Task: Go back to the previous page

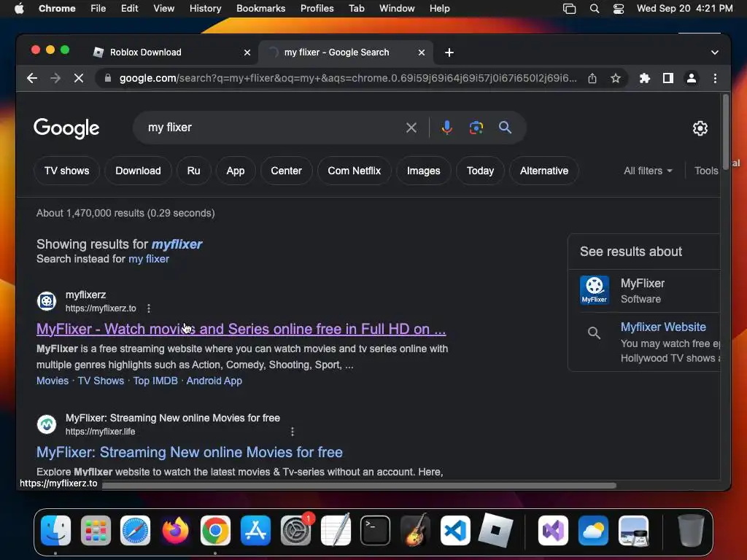Action: coord(32,78)
